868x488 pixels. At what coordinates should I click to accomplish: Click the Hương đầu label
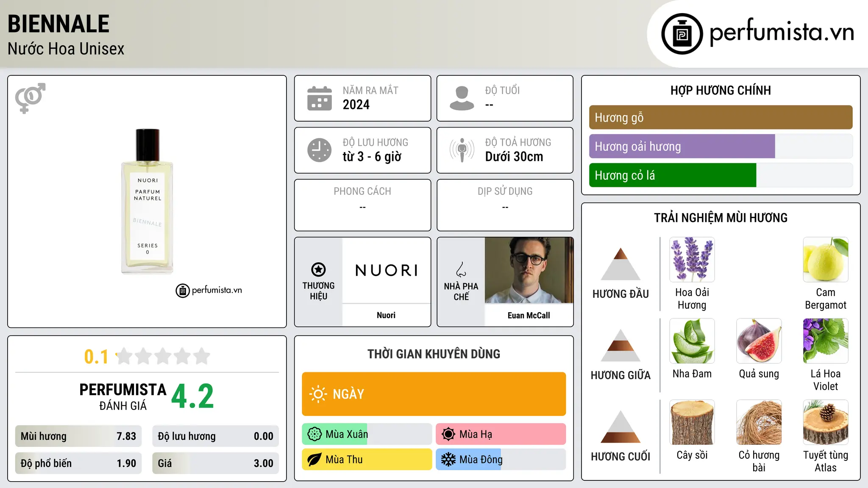pos(620,294)
